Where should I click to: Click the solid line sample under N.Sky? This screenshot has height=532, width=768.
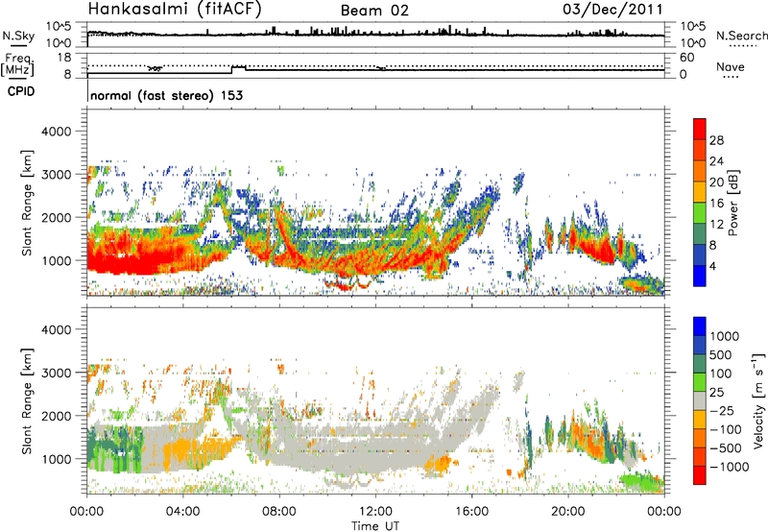pyautogui.click(x=18, y=46)
